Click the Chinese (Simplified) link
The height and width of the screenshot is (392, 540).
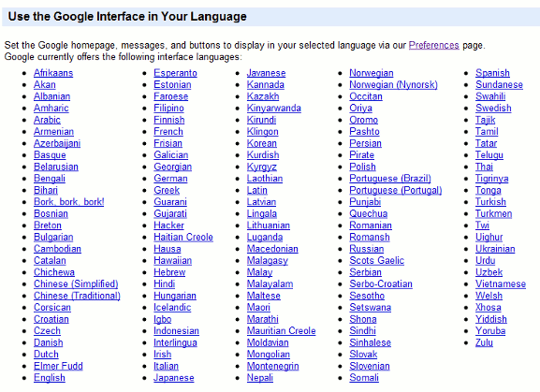(x=76, y=283)
